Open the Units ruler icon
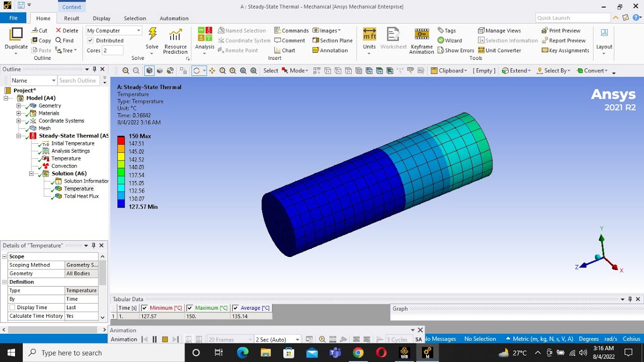The height and width of the screenshot is (362, 644). [x=369, y=34]
